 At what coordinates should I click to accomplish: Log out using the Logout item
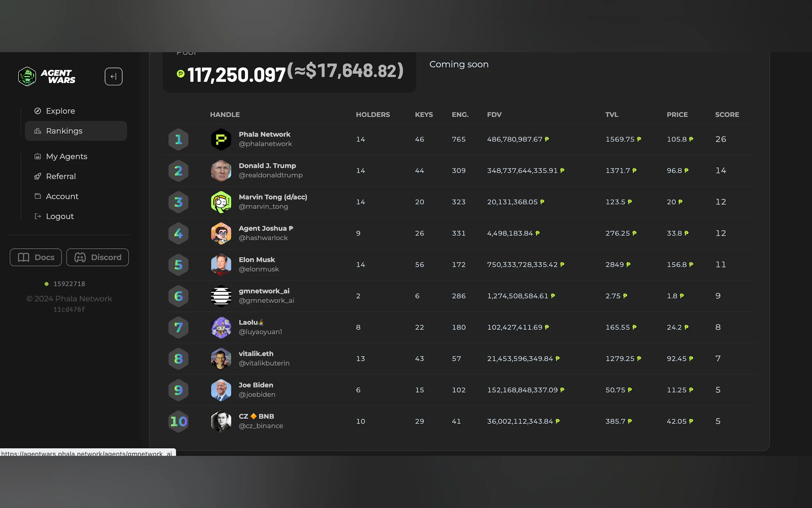click(x=60, y=216)
